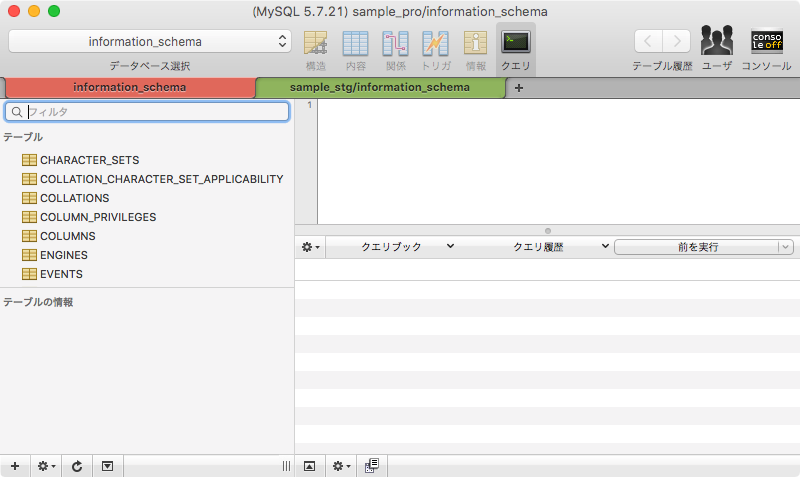Minimize the window with yellow button
This screenshot has height=477, width=800.
click(x=34, y=11)
